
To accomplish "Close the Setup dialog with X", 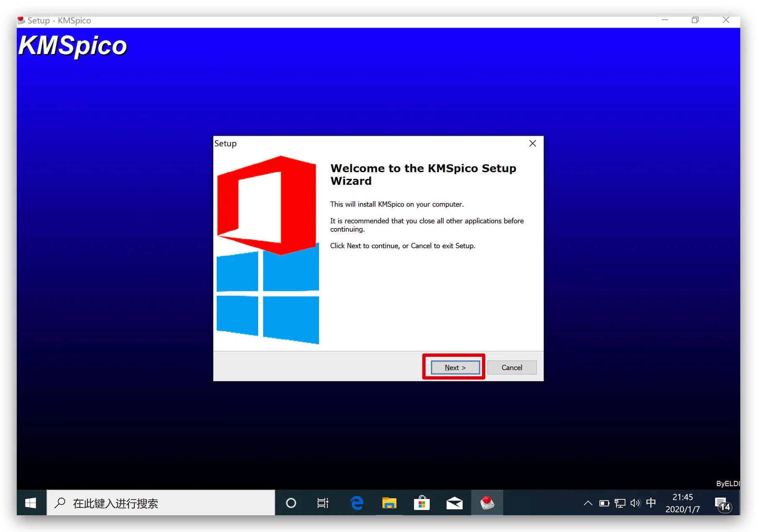I will coord(533,143).
